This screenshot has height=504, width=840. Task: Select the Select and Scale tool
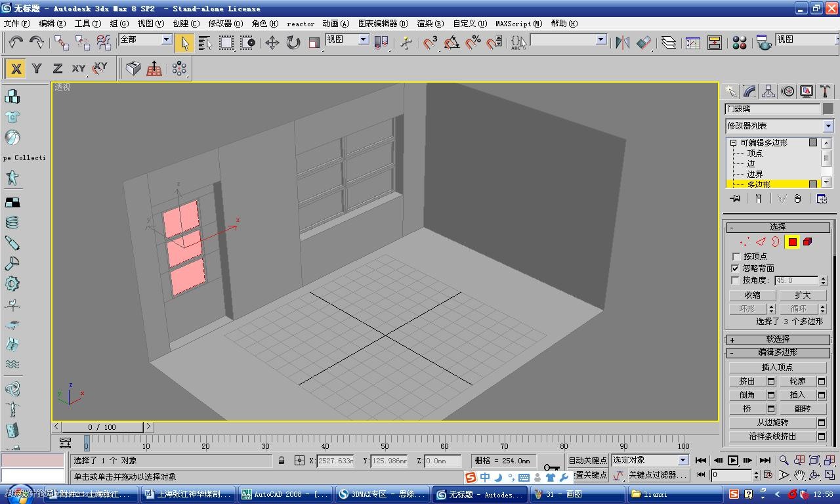coord(314,43)
